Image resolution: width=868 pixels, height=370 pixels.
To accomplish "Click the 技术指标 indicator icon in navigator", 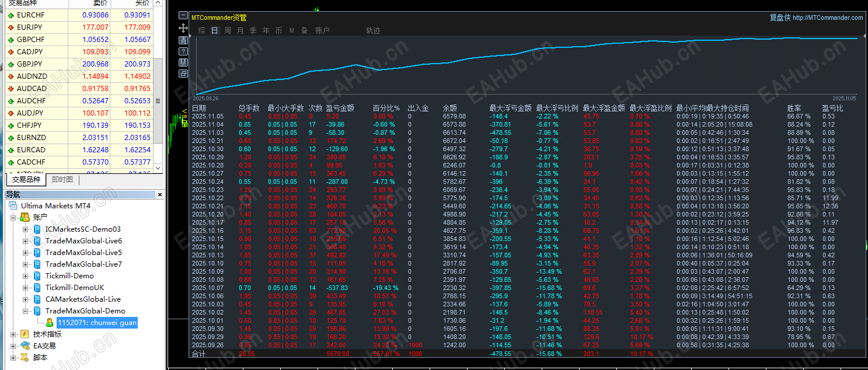I will click(25, 334).
